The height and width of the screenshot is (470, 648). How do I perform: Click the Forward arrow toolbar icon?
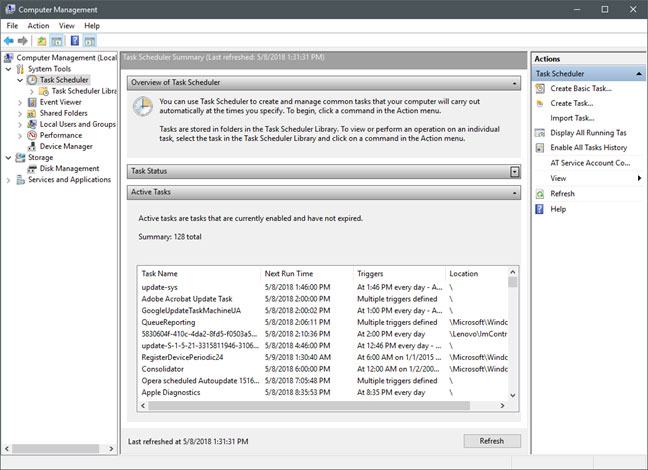click(x=23, y=41)
